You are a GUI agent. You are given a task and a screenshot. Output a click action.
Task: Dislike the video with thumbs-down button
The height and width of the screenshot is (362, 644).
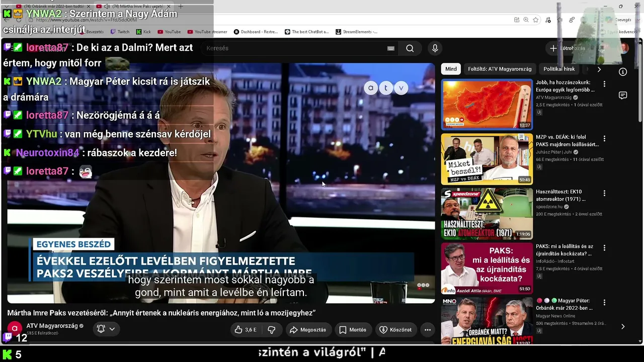coord(272,330)
